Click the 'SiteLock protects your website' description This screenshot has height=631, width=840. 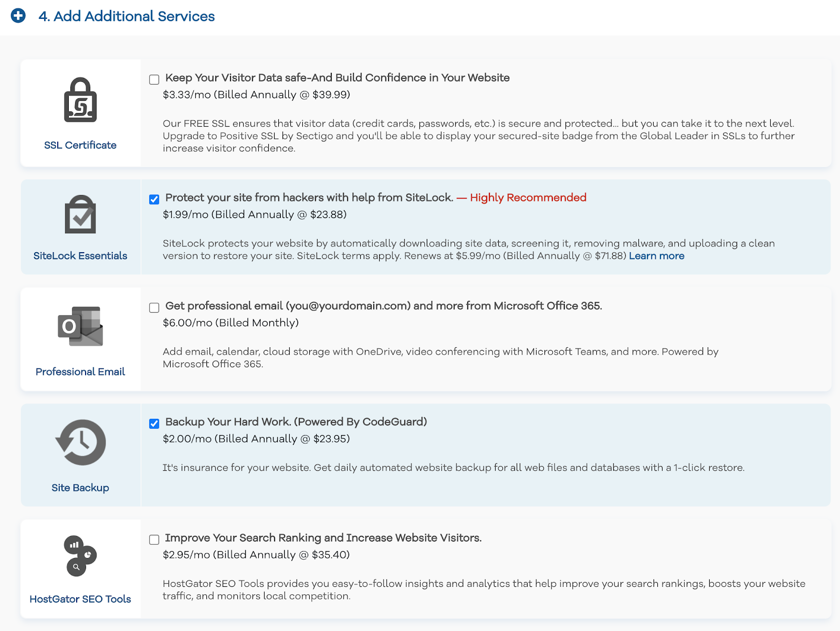click(x=469, y=250)
